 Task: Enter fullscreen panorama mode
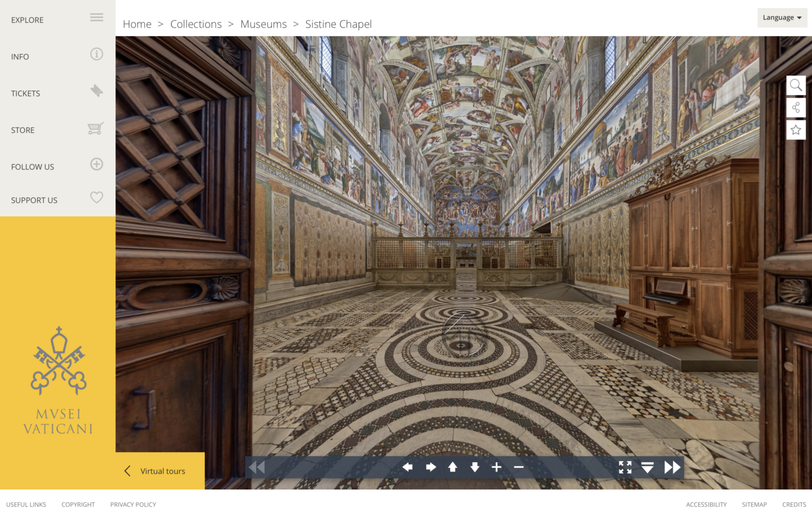(x=625, y=467)
